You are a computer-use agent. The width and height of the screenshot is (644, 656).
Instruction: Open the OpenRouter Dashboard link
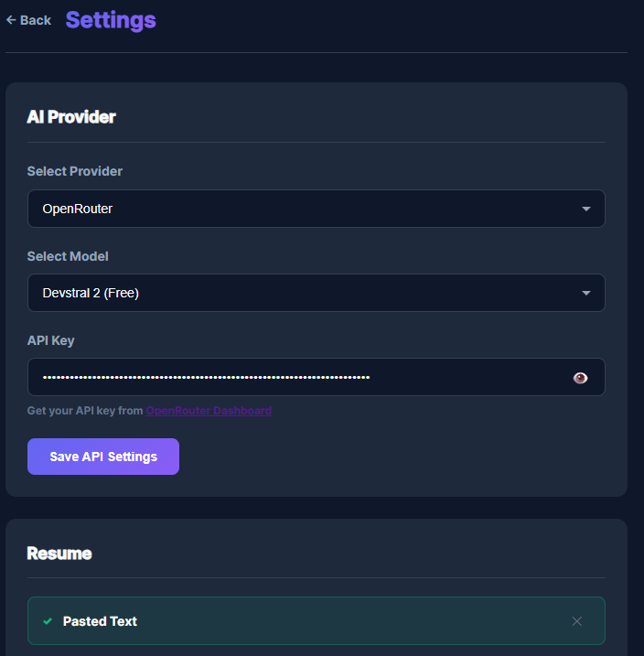pos(209,411)
